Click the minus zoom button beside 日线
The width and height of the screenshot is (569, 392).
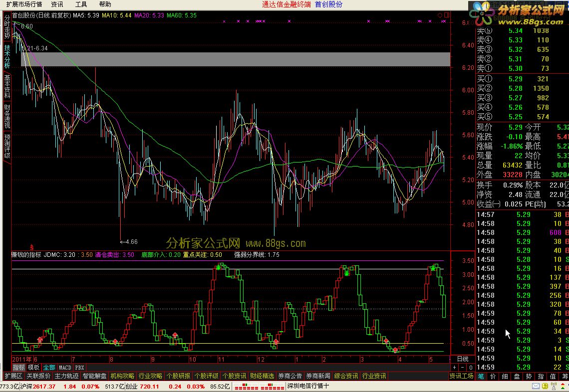point(462,368)
